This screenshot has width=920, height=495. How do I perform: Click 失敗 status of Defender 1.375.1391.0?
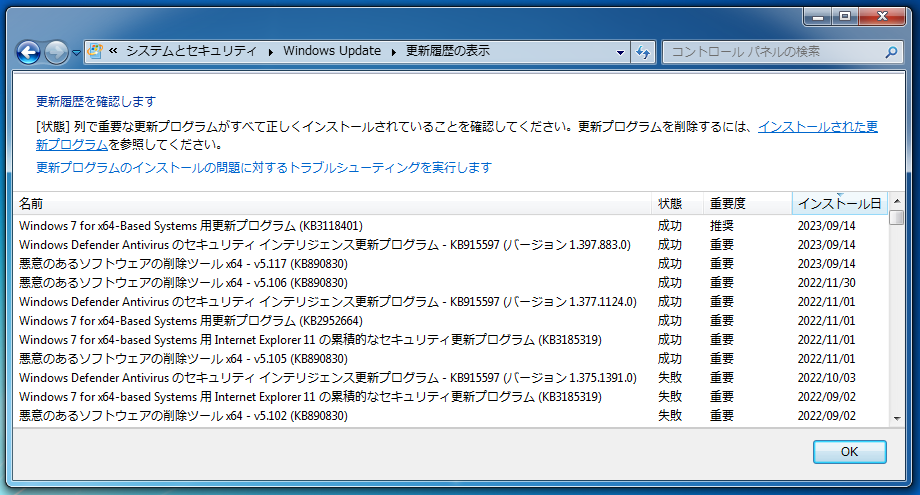(x=669, y=378)
